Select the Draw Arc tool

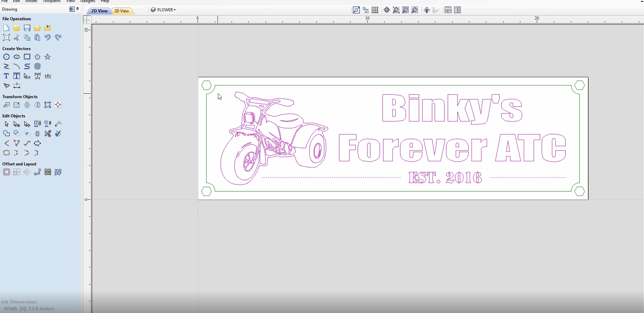tap(16, 66)
